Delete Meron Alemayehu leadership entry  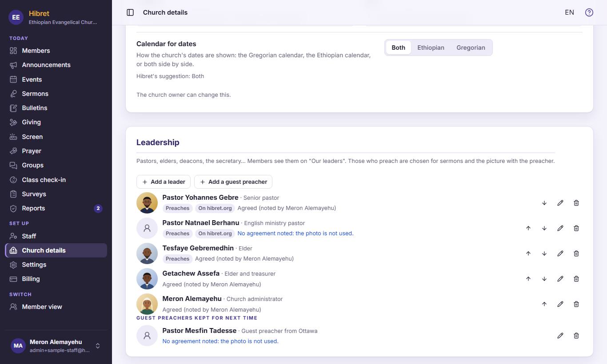[x=576, y=304]
